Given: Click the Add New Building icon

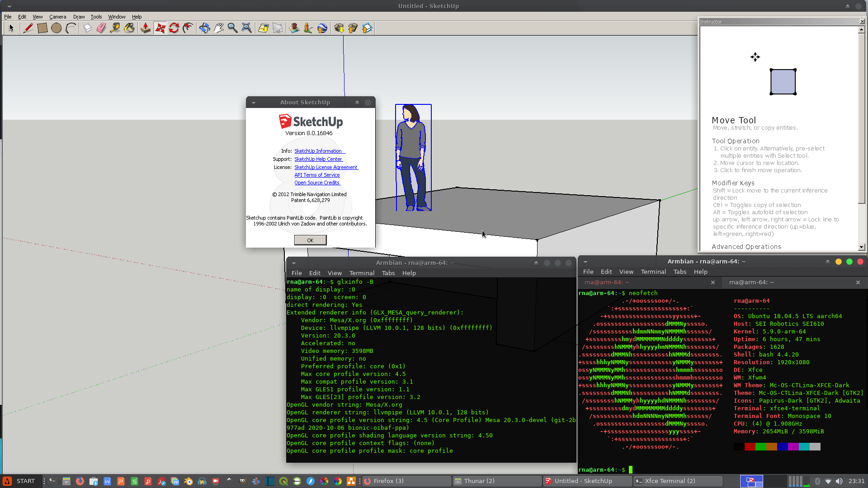Looking at the screenshot, I should [x=294, y=28].
